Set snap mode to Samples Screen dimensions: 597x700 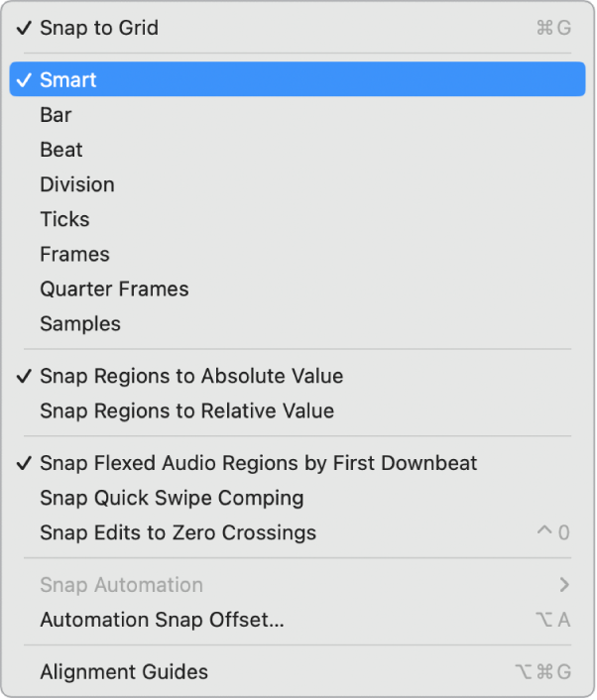[x=80, y=324]
